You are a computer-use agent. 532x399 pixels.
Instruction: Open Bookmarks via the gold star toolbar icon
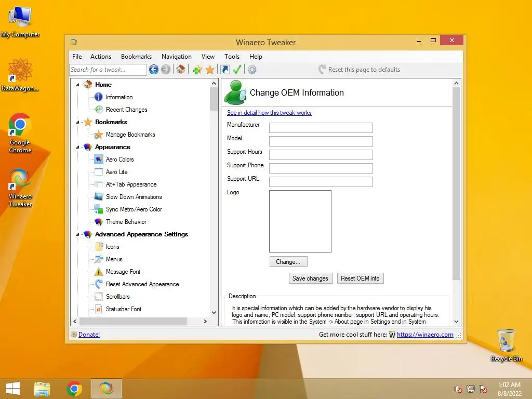[x=210, y=70]
